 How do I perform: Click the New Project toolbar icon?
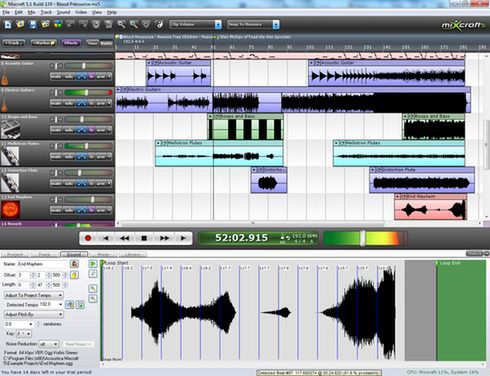coord(8,24)
